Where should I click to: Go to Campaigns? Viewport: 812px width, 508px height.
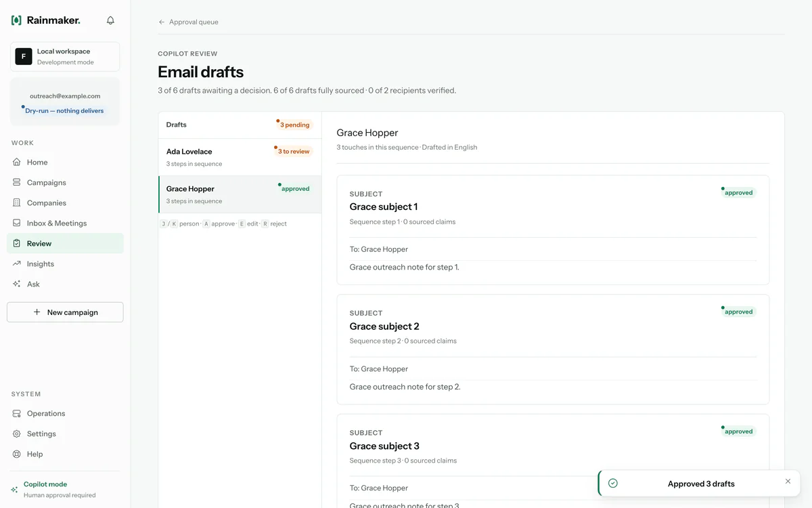(x=65, y=182)
